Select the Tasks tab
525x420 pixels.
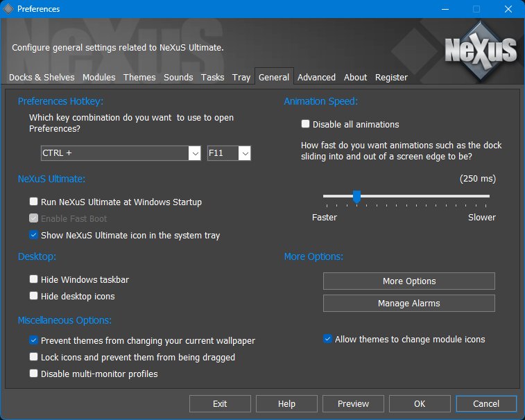(x=213, y=78)
